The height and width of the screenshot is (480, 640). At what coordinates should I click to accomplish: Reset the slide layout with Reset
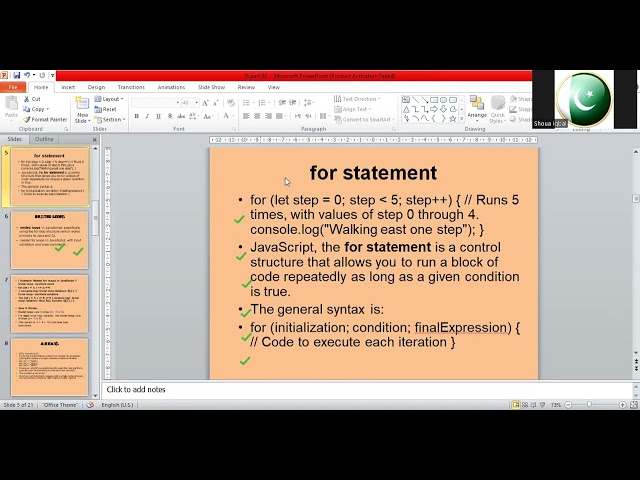(110, 109)
